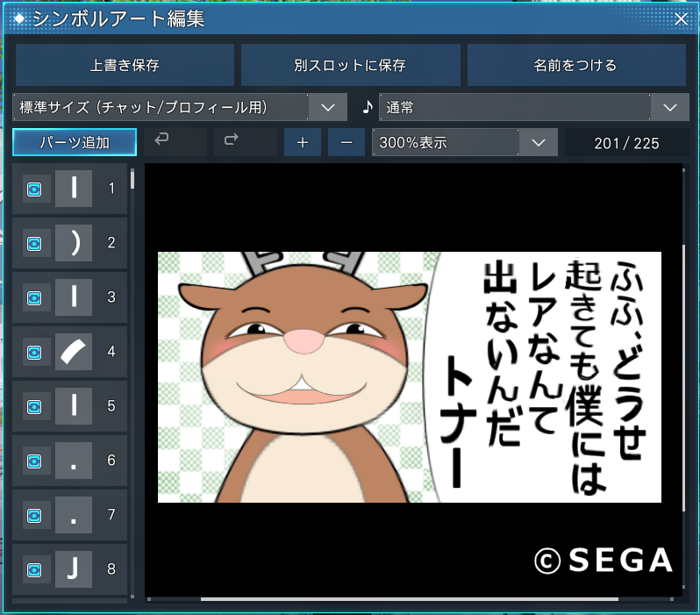Click the canvas horizontal scrollbar
This screenshot has width=700, height=615.
410,599
